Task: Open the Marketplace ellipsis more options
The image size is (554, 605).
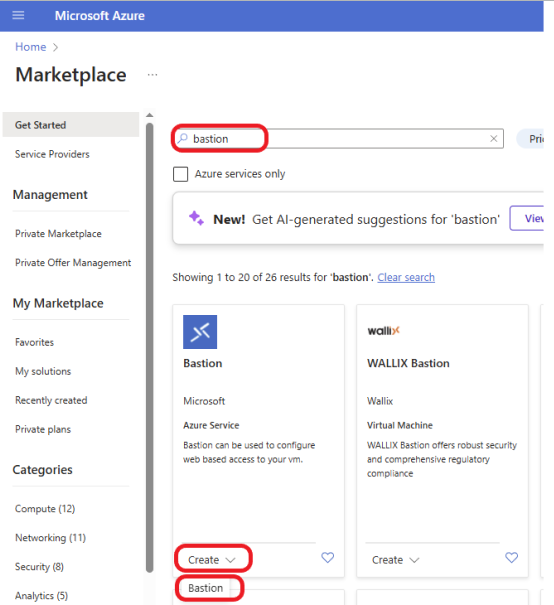Action: pyautogui.click(x=152, y=75)
